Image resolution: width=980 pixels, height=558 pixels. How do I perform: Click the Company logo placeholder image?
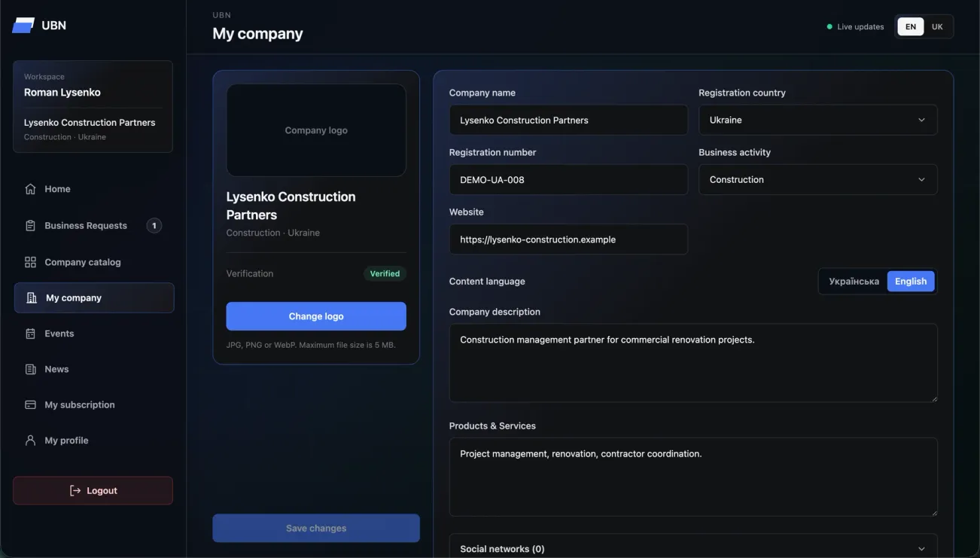[316, 130]
